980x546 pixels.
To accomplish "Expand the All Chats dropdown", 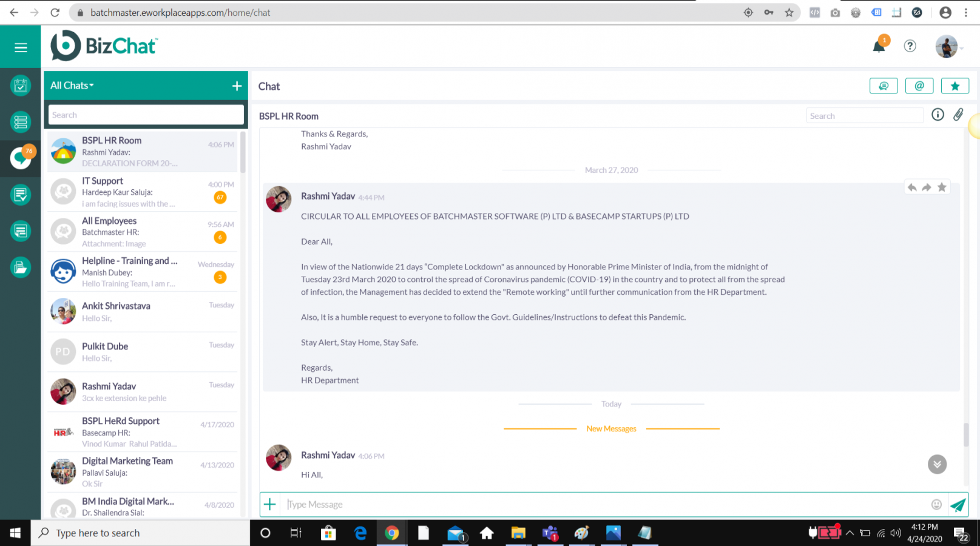I will coord(72,86).
